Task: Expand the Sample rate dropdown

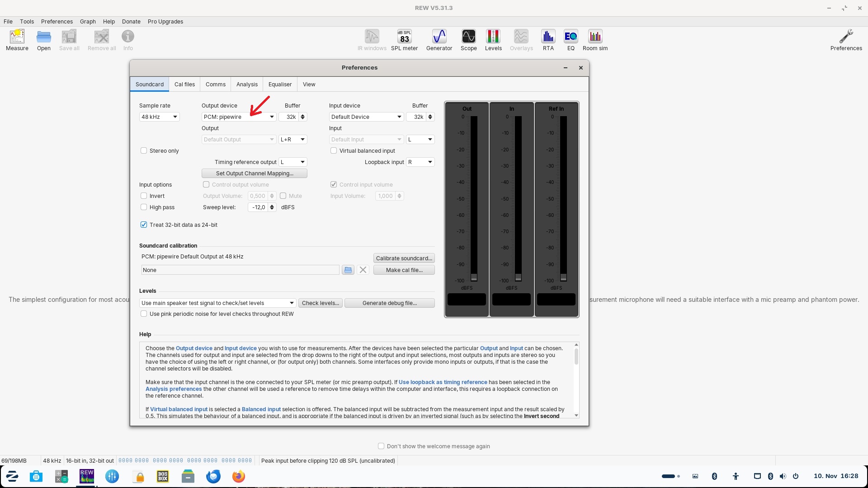Action: (x=159, y=117)
